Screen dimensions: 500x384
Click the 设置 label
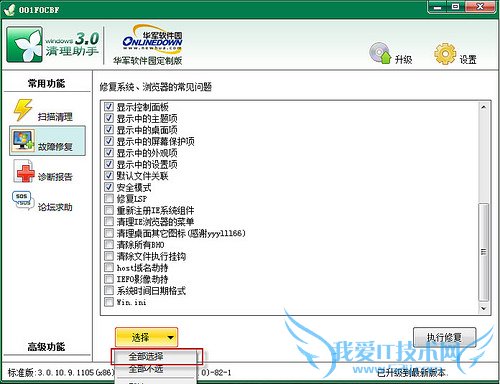468,59
